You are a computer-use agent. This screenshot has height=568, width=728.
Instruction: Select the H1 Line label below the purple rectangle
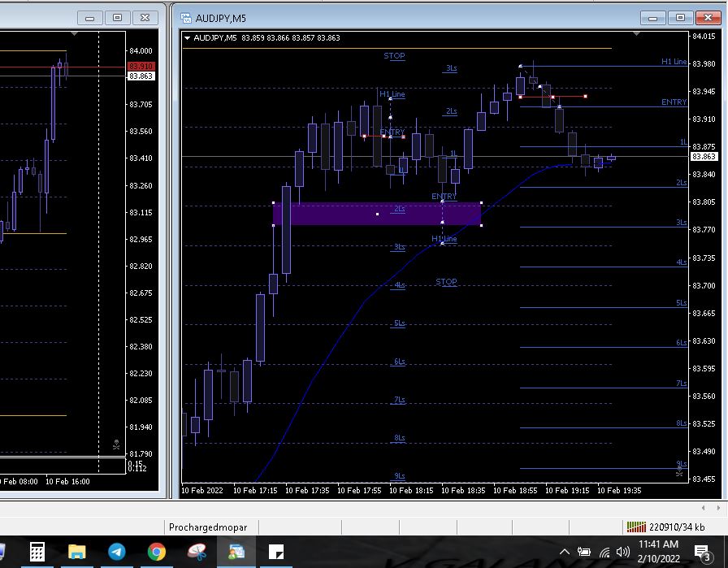click(x=444, y=239)
